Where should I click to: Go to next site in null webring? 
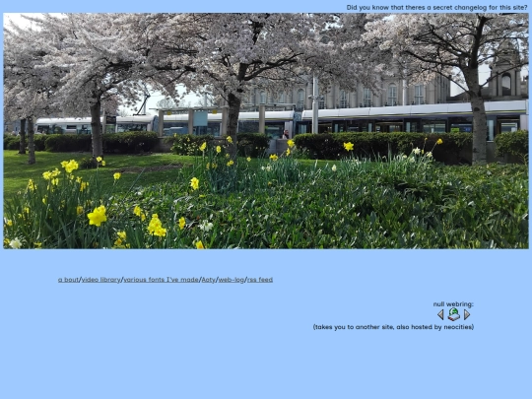(x=467, y=315)
